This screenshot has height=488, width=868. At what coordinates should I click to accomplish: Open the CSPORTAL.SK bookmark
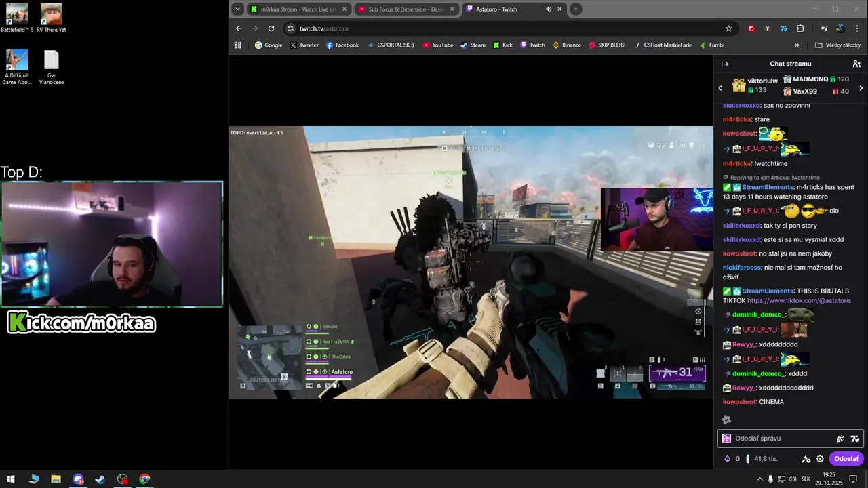coord(391,45)
